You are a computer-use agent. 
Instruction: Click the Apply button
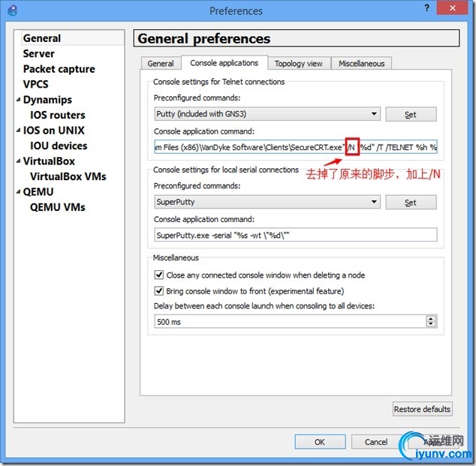point(433,442)
